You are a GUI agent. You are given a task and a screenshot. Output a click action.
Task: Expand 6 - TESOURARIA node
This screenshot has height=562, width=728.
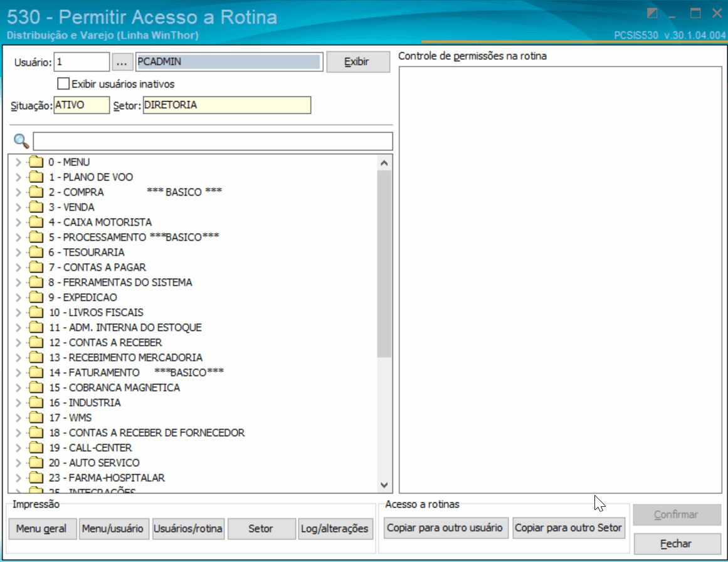point(19,252)
